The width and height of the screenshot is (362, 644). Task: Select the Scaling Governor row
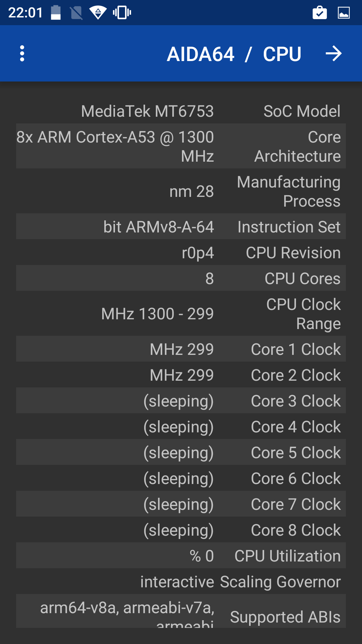181,582
